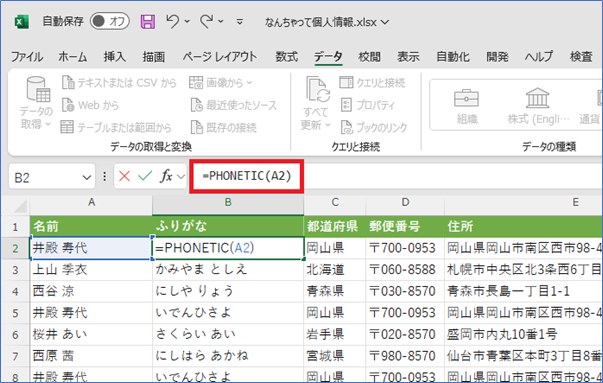Click header cell 都道府県
The width and height of the screenshot is (603, 383).
click(x=335, y=226)
